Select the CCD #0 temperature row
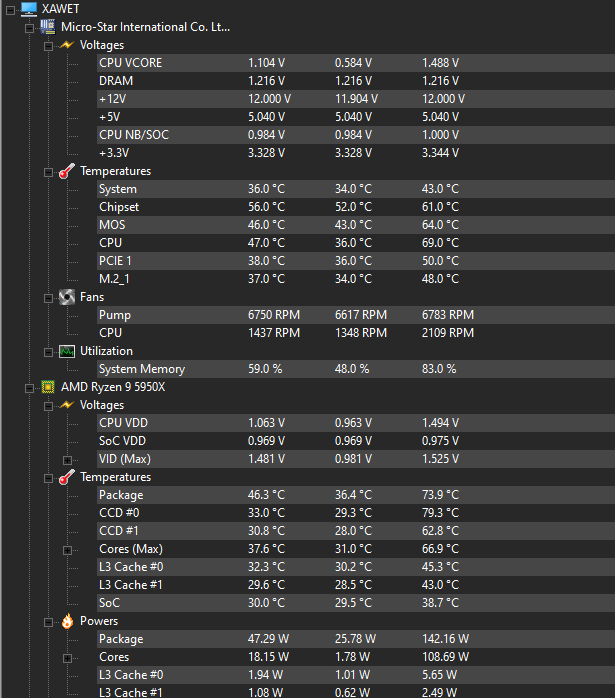The width and height of the screenshot is (615, 698). coord(356,513)
